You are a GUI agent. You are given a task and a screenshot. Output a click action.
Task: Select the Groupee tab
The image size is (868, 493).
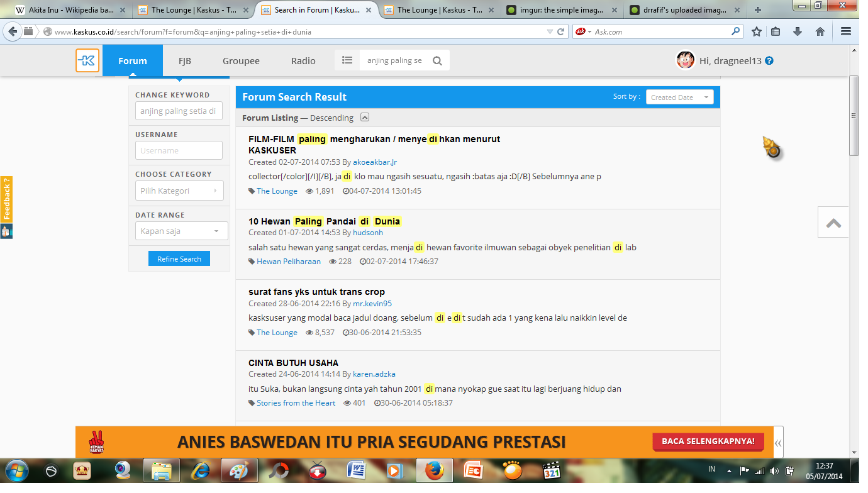point(241,61)
